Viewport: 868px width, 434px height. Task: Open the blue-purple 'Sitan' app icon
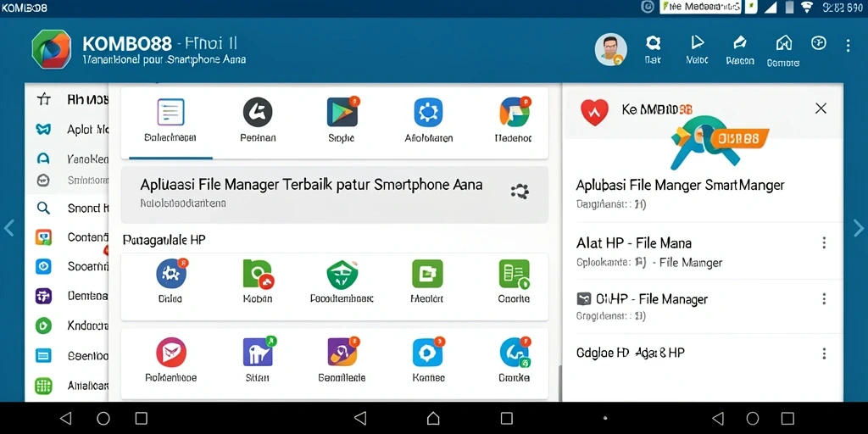point(258,352)
